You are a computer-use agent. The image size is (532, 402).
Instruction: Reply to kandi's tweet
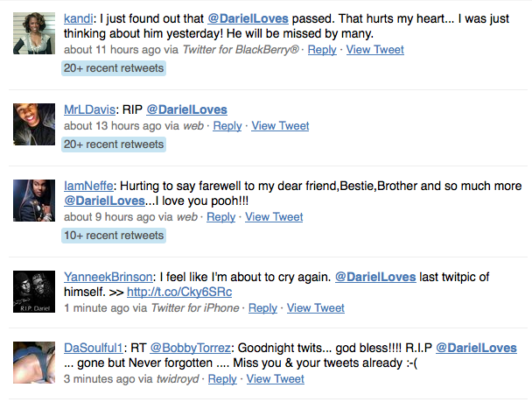322,50
